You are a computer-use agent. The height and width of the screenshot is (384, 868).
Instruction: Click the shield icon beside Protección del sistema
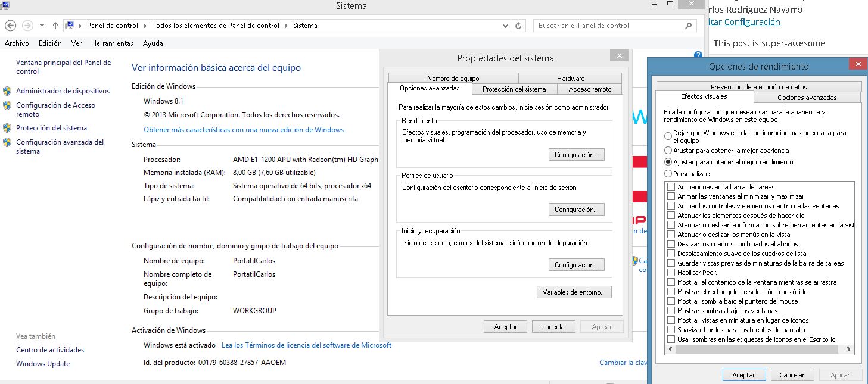click(x=7, y=128)
